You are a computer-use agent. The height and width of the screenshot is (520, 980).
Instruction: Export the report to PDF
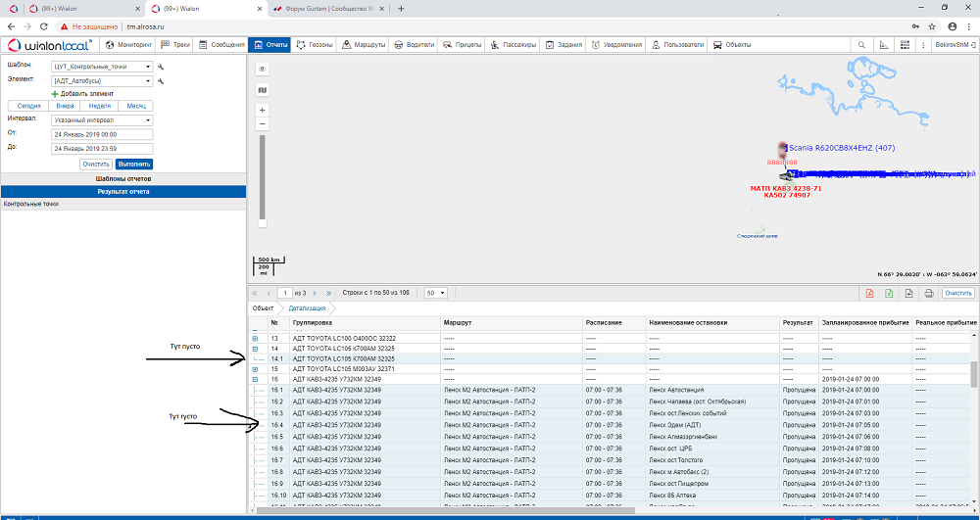(x=868, y=293)
